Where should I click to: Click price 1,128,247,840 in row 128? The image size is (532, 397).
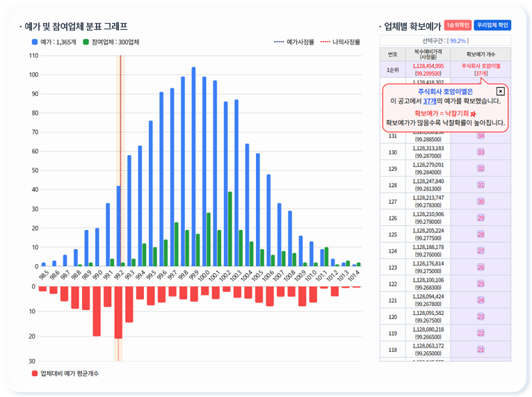(428, 181)
